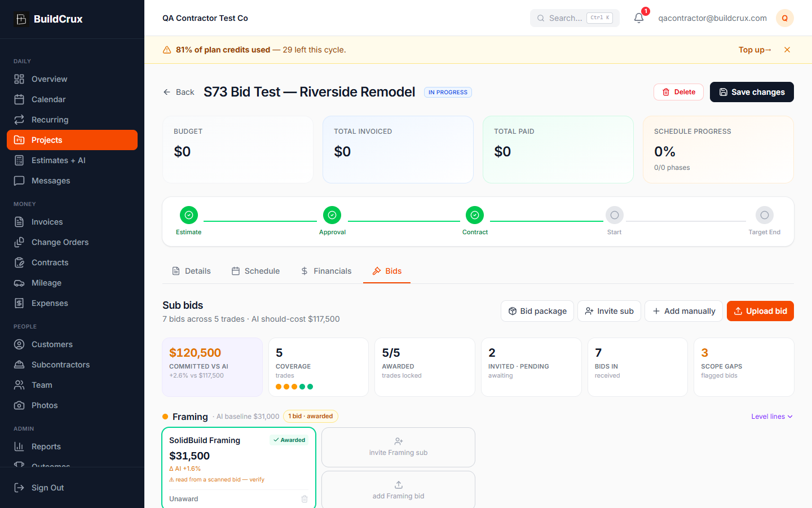812x508 pixels.
Task: Navigate to Invoices
Action: tap(72, 222)
